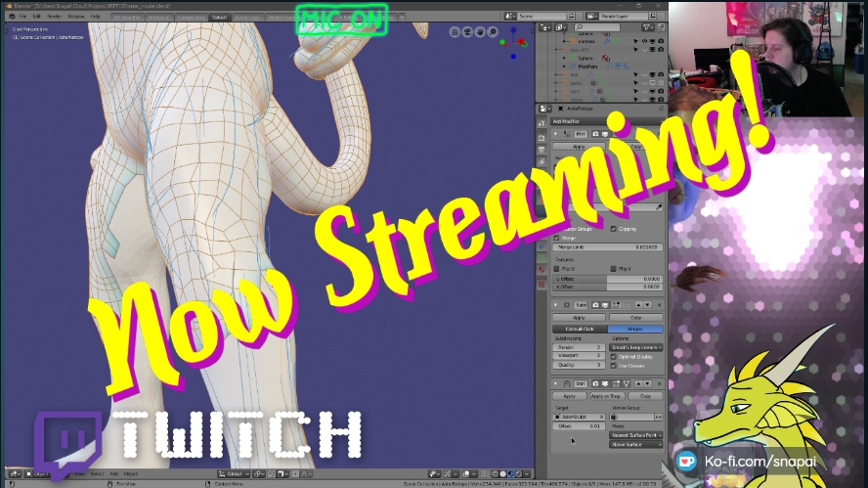This screenshot has width=868, height=488.
Task: Open Nearest Surface Point mode dropdown
Action: 636,435
